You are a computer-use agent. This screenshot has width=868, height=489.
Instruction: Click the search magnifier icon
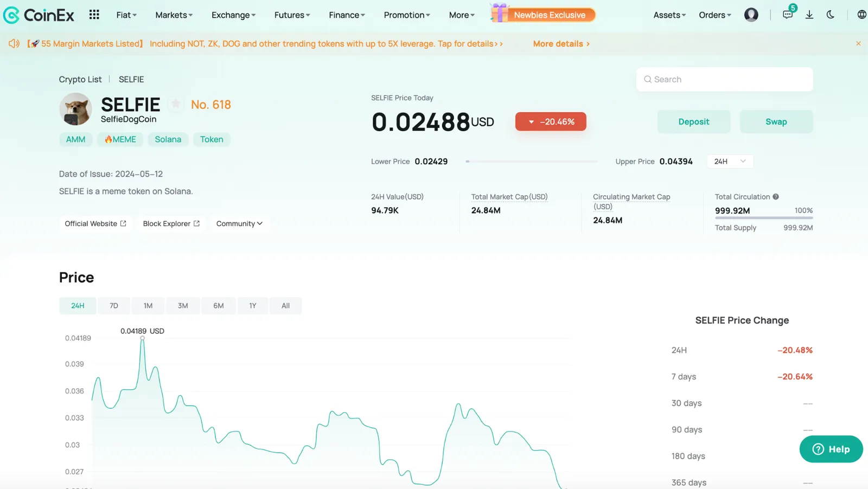(647, 79)
